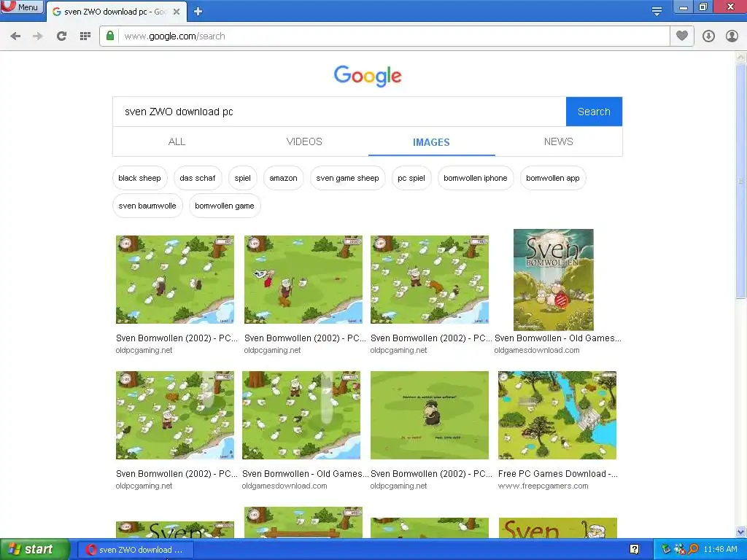Image resolution: width=747 pixels, height=560 pixels.
Task: Open a new tab with plus button
Action: pos(198,12)
